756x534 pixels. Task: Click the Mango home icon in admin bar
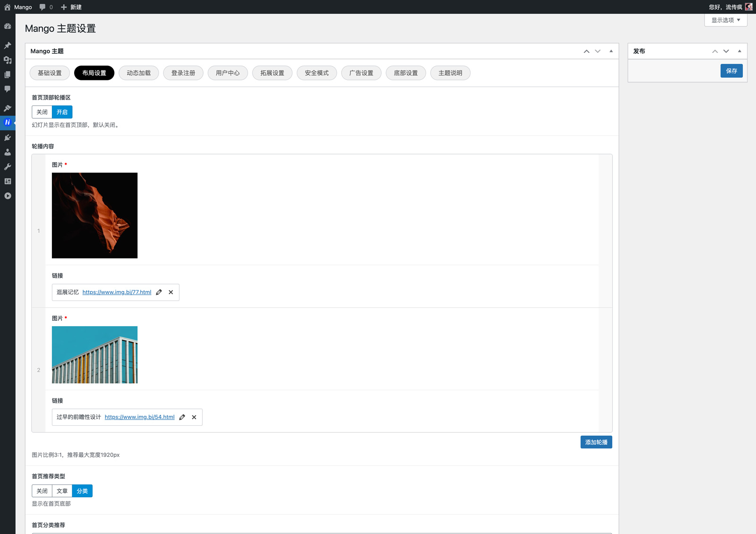point(7,7)
